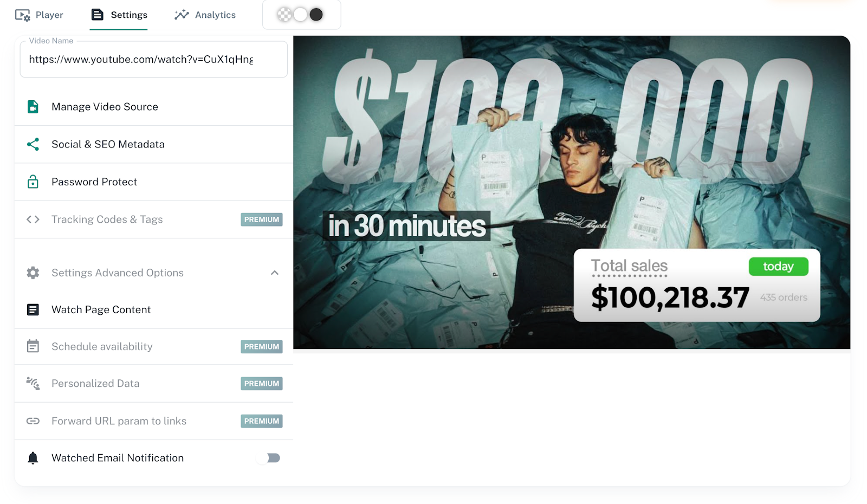Open the Player tab

tap(39, 15)
